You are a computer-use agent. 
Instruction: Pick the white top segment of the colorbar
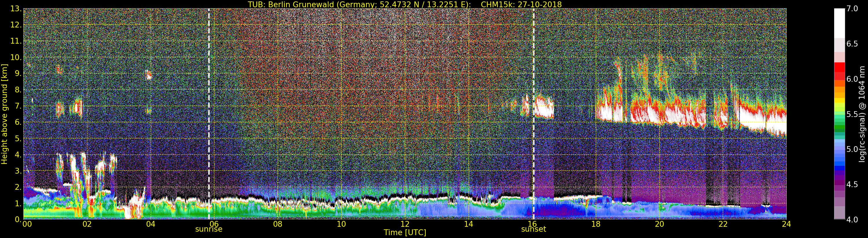click(x=839, y=23)
